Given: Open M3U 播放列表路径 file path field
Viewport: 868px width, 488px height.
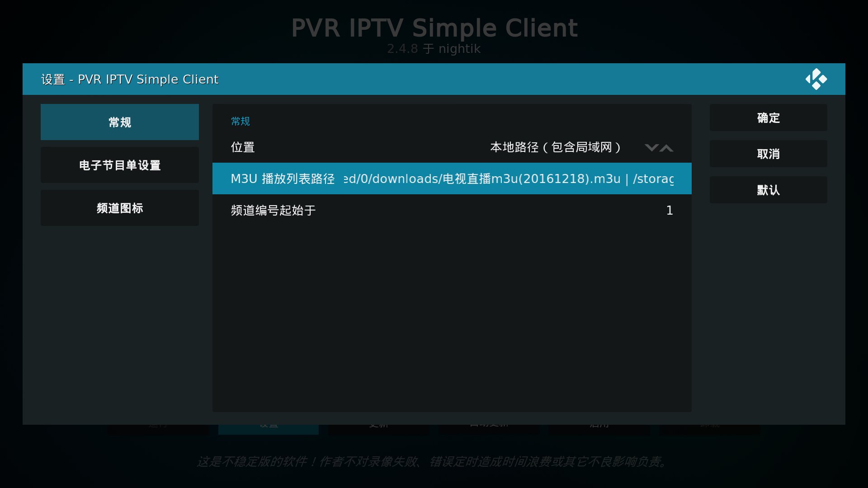Looking at the screenshot, I should coord(452,178).
